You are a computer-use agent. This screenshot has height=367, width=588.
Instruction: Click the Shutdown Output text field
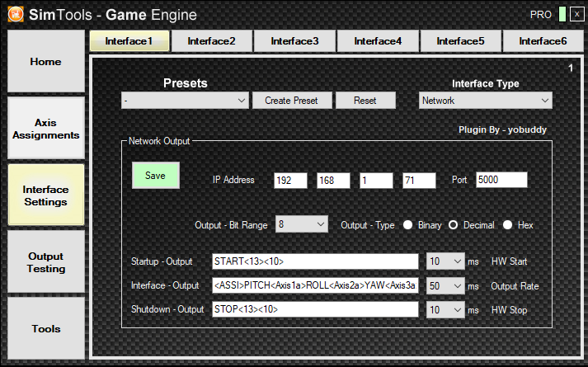(x=315, y=309)
